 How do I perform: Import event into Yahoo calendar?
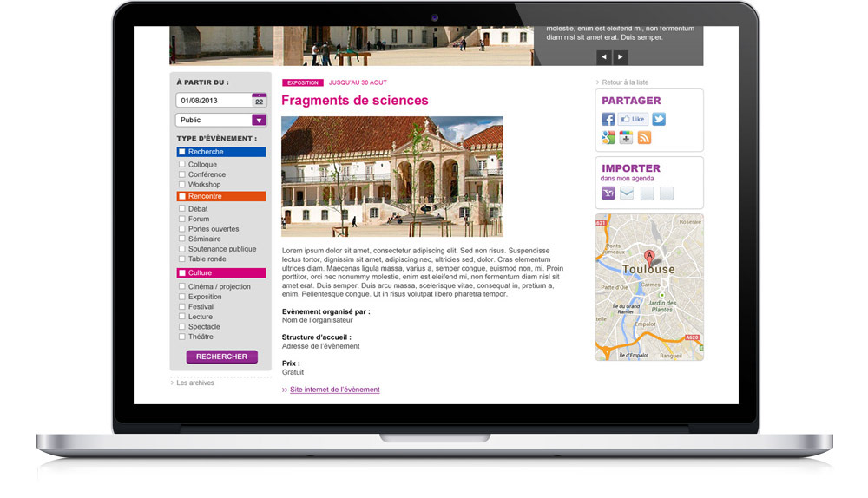click(x=608, y=193)
